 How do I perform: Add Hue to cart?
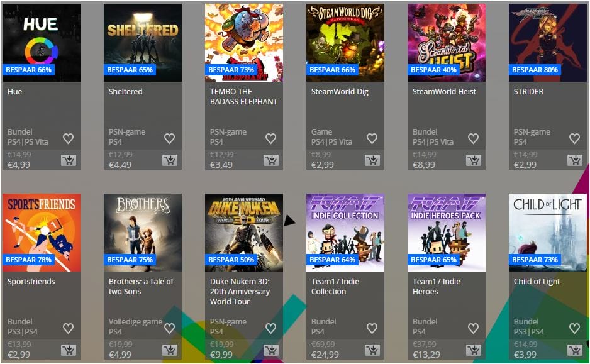(x=69, y=160)
